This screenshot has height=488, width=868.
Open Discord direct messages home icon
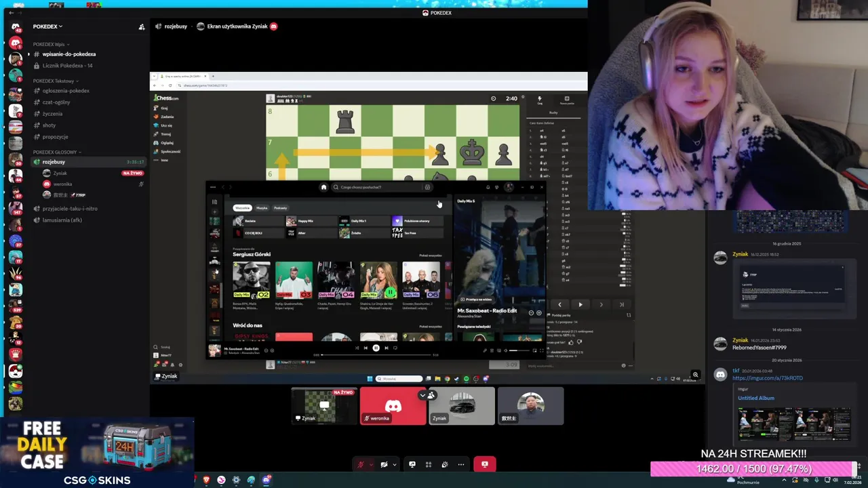(16, 27)
